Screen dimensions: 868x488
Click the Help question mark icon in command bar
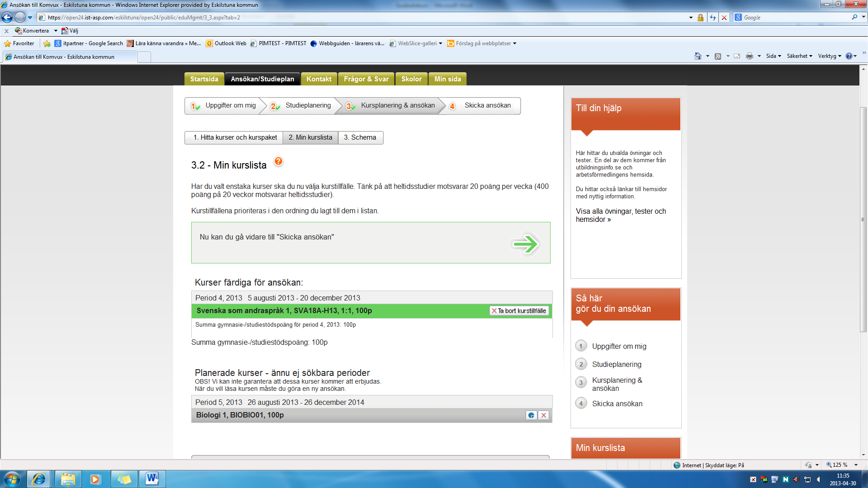(x=849, y=56)
